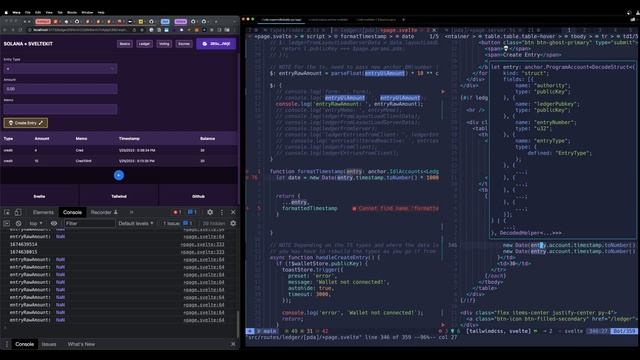Switch to the Recorder DevTools tab
This screenshot has height=360, width=640.
point(104,212)
